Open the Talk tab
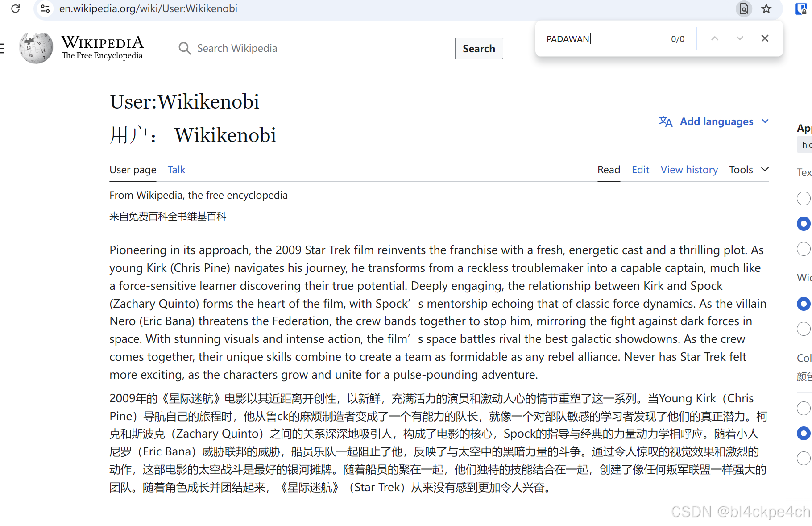This screenshot has width=812, height=526. (176, 170)
